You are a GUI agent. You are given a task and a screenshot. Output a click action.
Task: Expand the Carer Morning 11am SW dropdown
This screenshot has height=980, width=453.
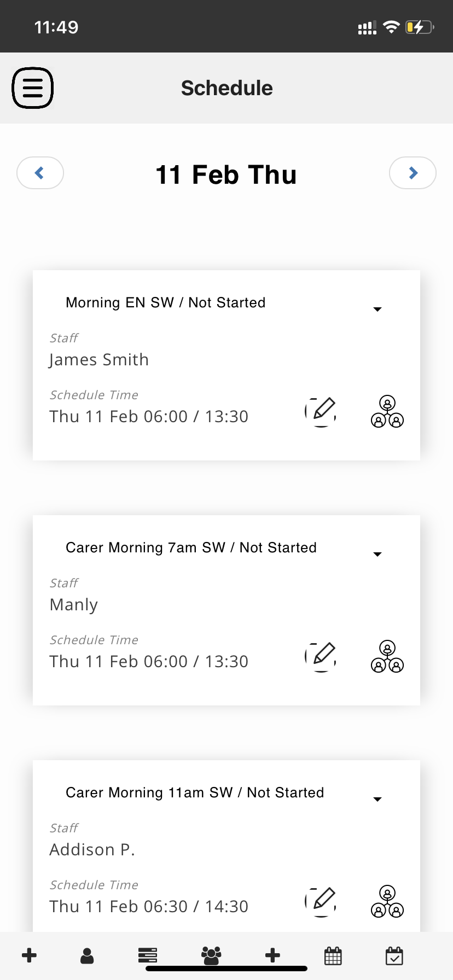tap(377, 799)
